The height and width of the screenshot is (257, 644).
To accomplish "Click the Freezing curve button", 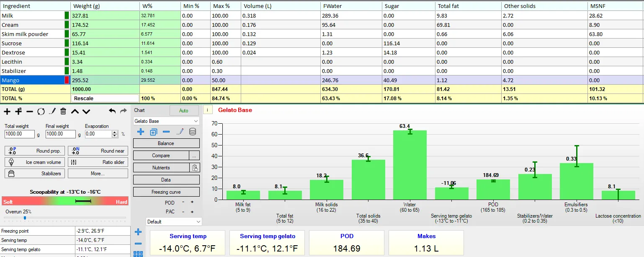I will 166,192.
